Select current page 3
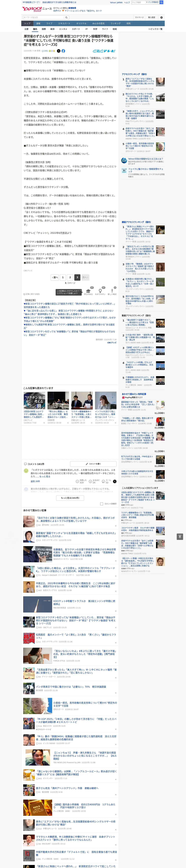Image resolution: width=186 pixels, height=868 pixels. [x=77, y=277]
